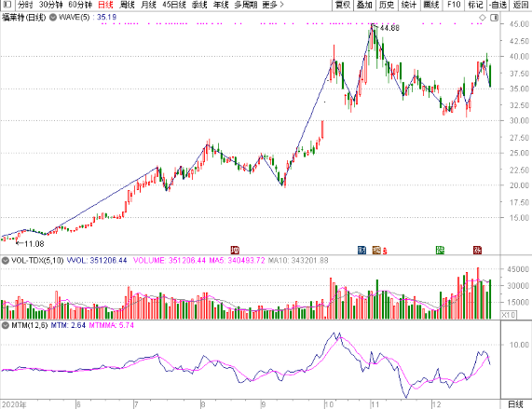532x409 pixels.
Task: Click the red $ marker on the chart
Action: [385, 251]
